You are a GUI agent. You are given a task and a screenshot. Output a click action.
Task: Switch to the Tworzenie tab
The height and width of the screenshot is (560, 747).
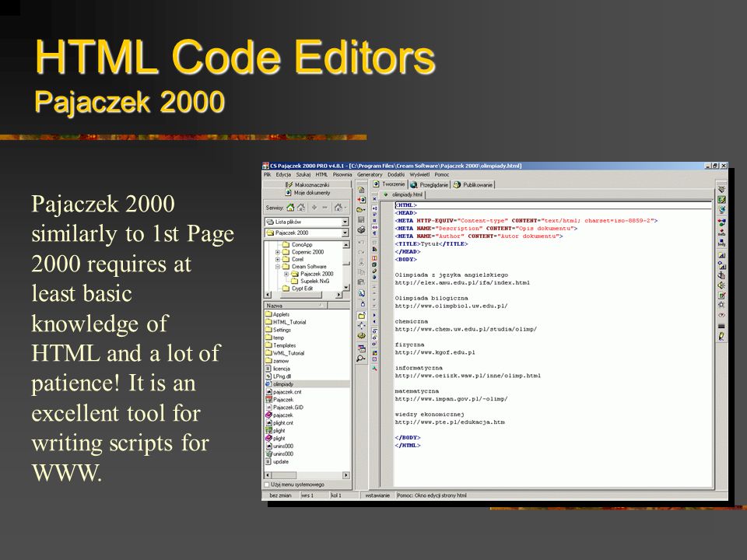click(x=389, y=184)
